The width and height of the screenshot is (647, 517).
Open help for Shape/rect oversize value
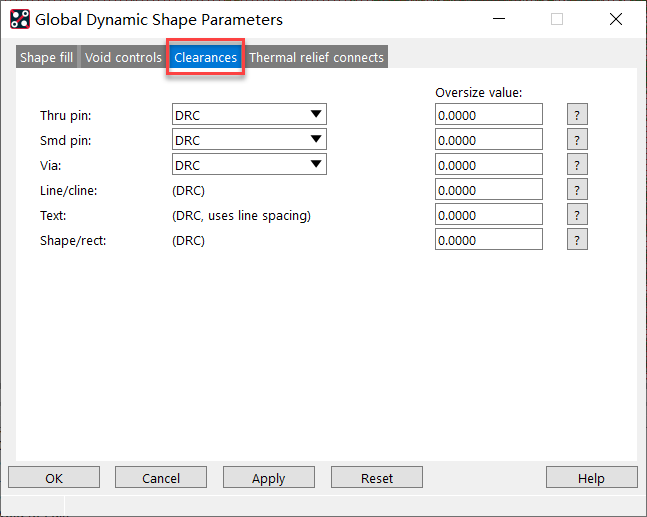tap(577, 240)
